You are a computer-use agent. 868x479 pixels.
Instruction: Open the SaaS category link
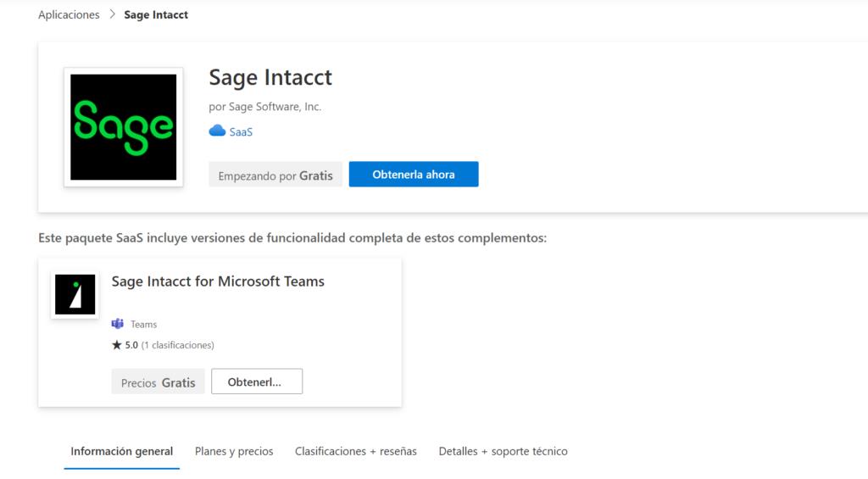click(x=241, y=131)
